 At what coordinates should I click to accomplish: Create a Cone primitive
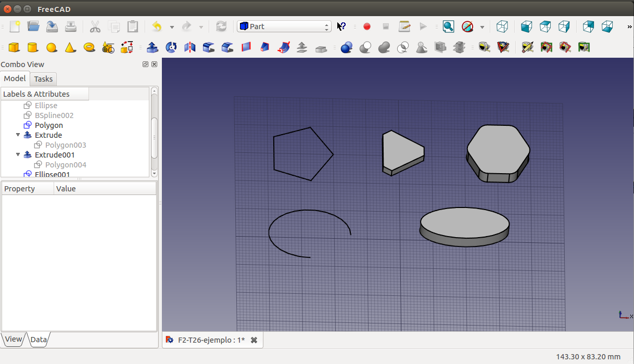tap(70, 48)
